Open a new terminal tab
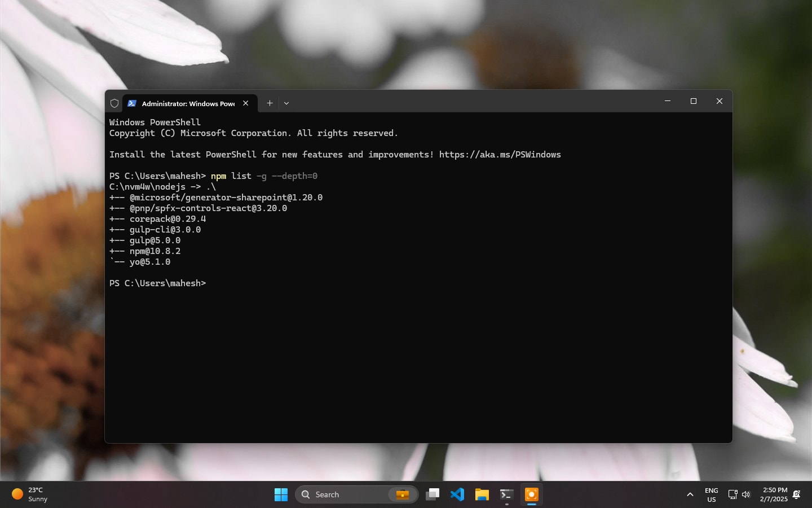This screenshot has width=812, height=508. coord(270,103)
